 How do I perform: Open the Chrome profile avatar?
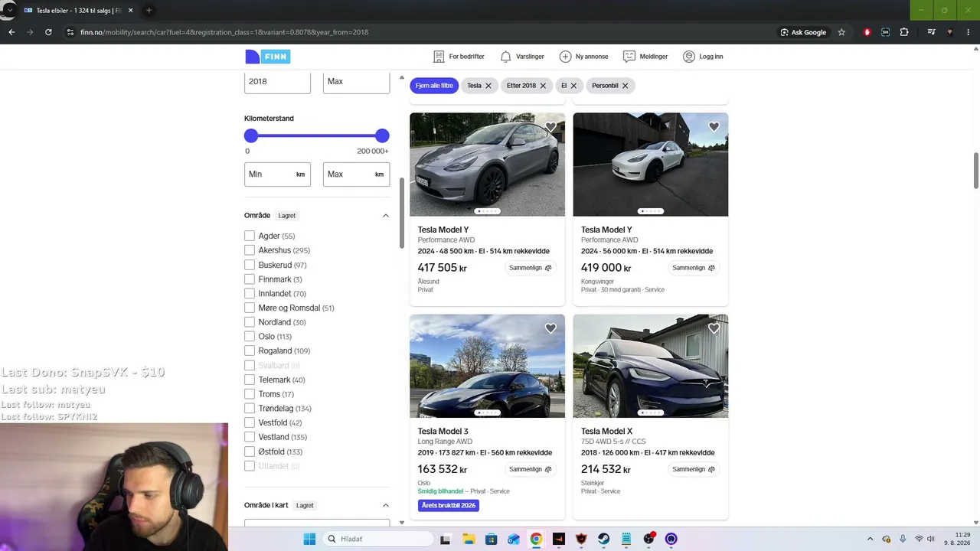point(950,32)
